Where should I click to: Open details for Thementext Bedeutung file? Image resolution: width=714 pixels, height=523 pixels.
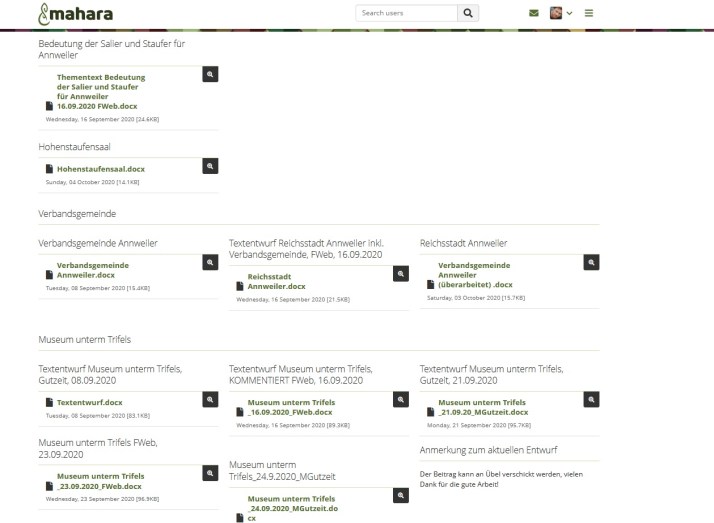[210, 74]
